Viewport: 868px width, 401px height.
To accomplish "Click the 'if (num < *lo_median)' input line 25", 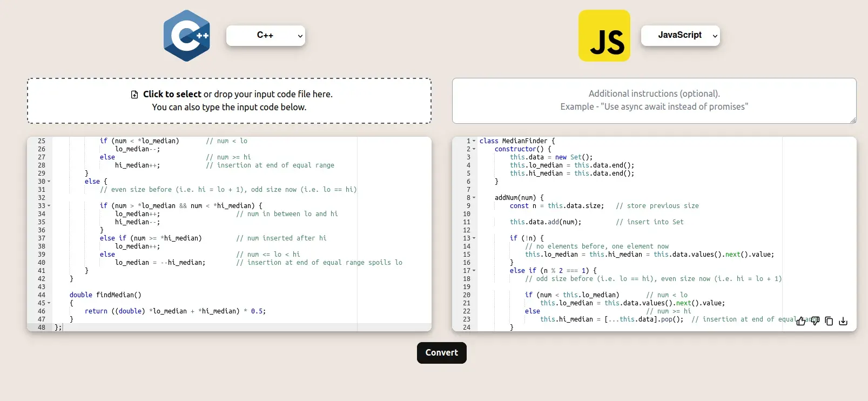I will [x=139, y=141].
